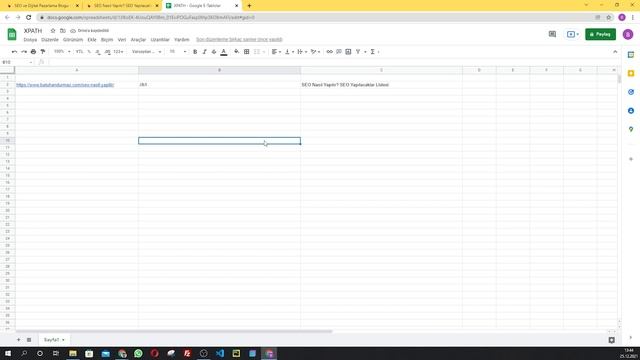Open the Görünüm menu

point(73,40)
